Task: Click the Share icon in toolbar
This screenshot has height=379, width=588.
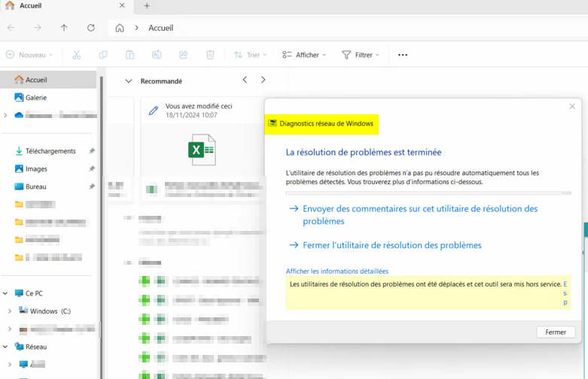Action: click(184, 55)
